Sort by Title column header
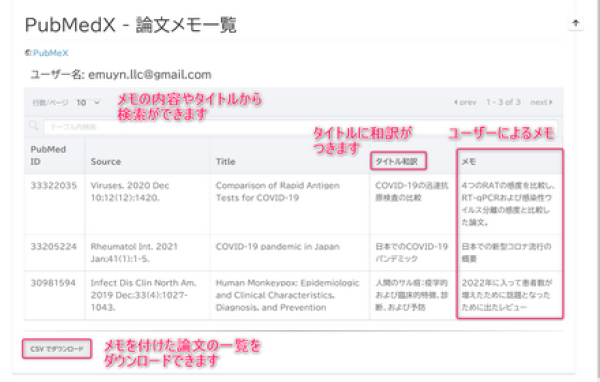Image resolution: width=600 pixels, height=382 pixels. point(225,162)
